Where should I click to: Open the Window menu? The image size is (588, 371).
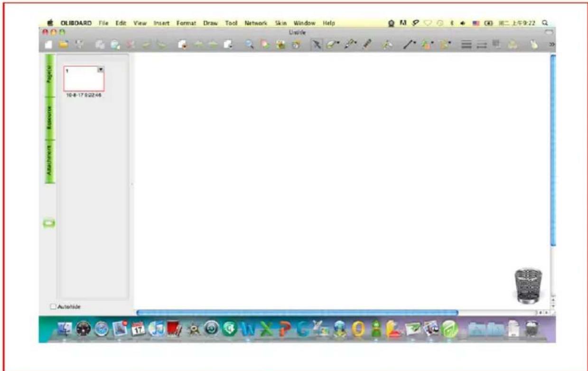tap(305, 23)
